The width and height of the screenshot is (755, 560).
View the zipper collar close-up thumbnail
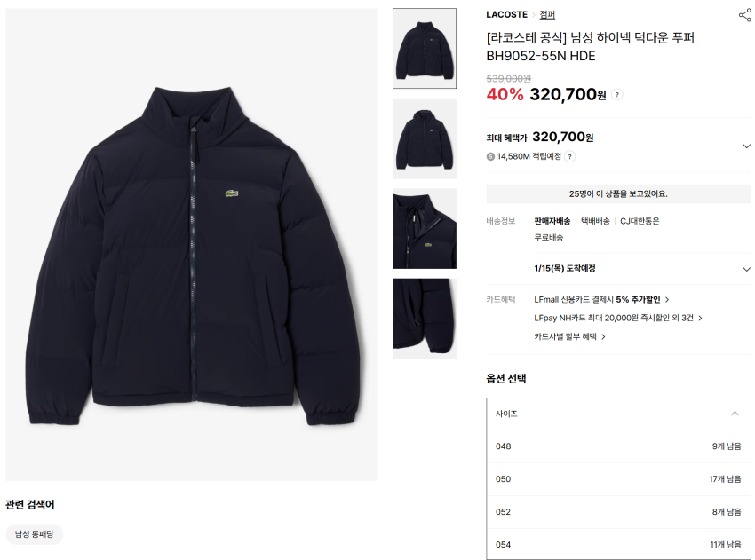coord(425,228)
